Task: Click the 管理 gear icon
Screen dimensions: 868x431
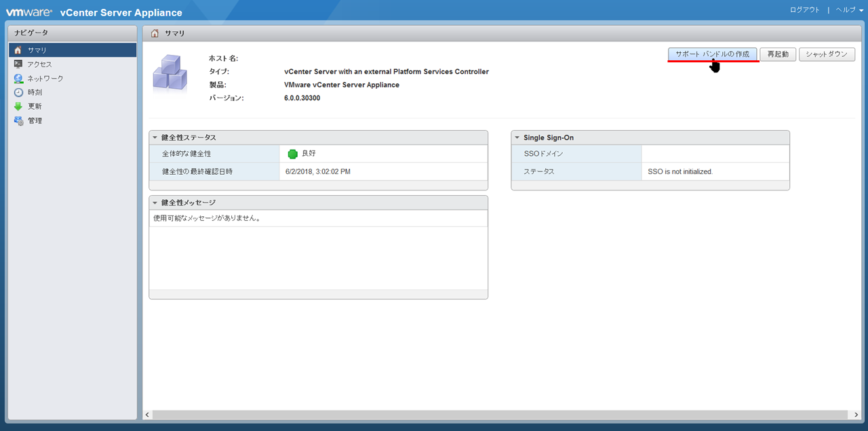Action: click(x=18, y=121)
